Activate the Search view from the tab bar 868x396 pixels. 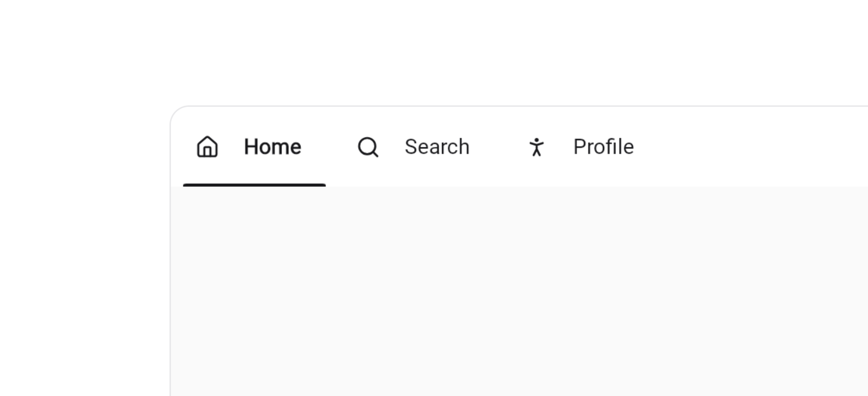click(414, 147)
